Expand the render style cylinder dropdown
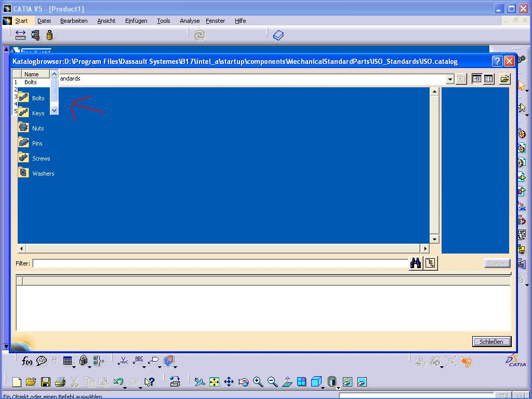The image size is (532, 399). 338,387
